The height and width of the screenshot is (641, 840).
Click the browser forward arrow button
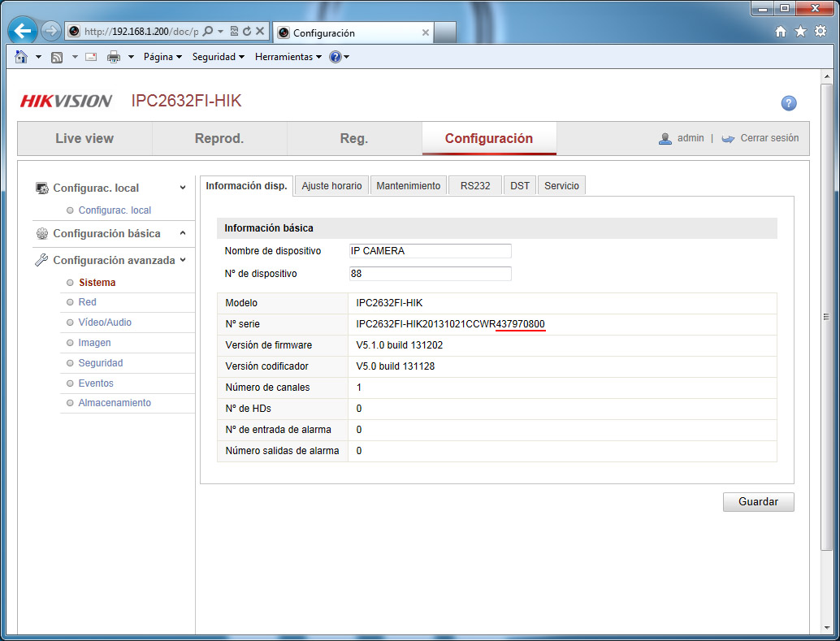tap(51, 31)
